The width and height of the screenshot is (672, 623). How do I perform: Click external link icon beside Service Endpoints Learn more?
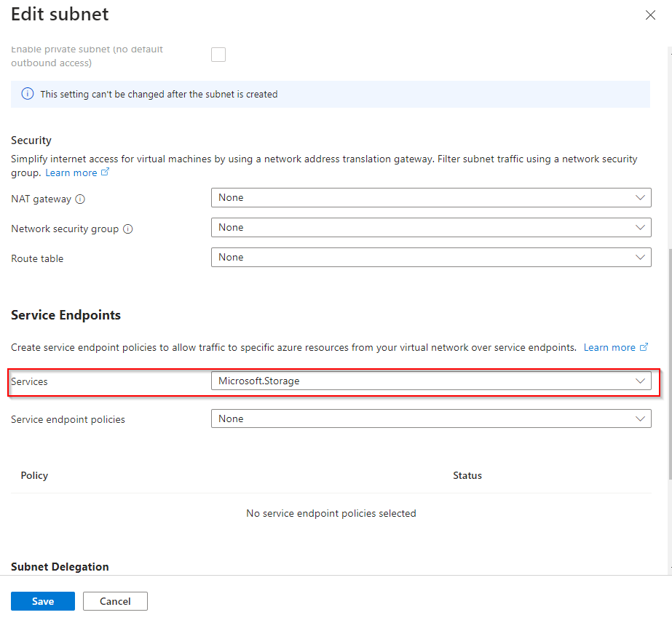[x=644, y=347]
